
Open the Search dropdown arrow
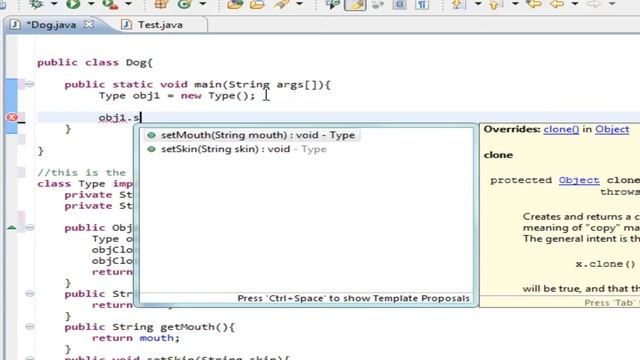(x=299, y=4)
